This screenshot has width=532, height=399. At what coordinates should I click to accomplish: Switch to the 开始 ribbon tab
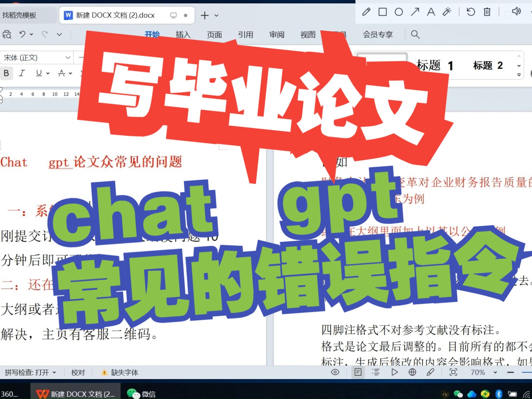pos(152,34)
